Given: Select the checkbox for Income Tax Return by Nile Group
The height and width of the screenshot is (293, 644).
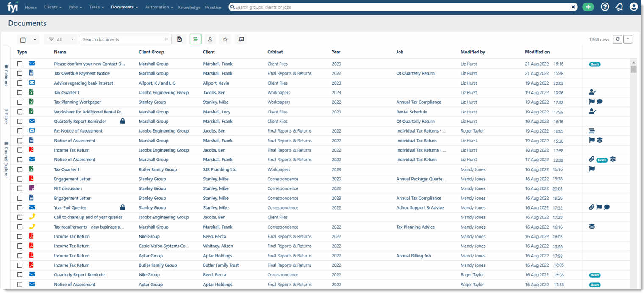Looking at the screenshot, I should [20, 236].
